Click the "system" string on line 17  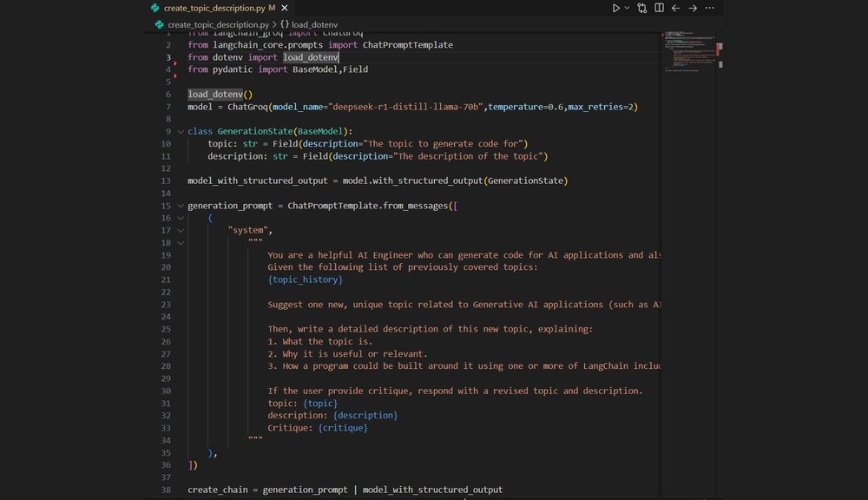(x=248, y=230)
